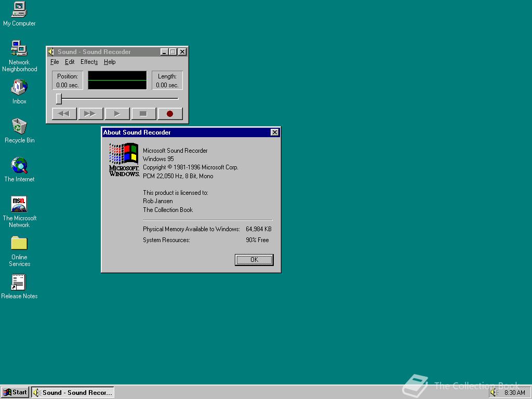
Task: Click the 8:30 AM taskbar clock
Action: pyautogui.click(x=515, y=393)
